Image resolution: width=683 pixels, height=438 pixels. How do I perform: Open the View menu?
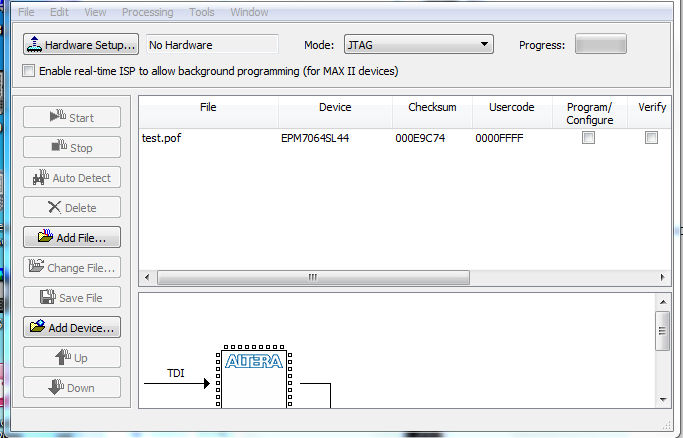coord(95,12)
